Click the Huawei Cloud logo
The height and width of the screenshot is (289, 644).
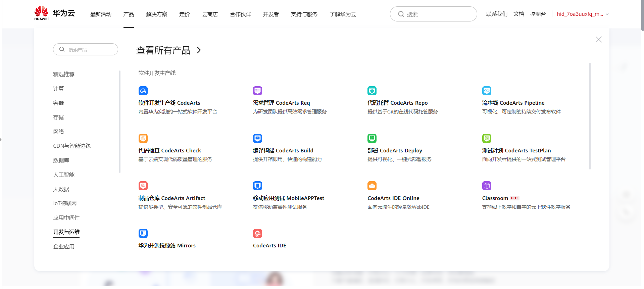pyautogui.click(x=55, y=13)
